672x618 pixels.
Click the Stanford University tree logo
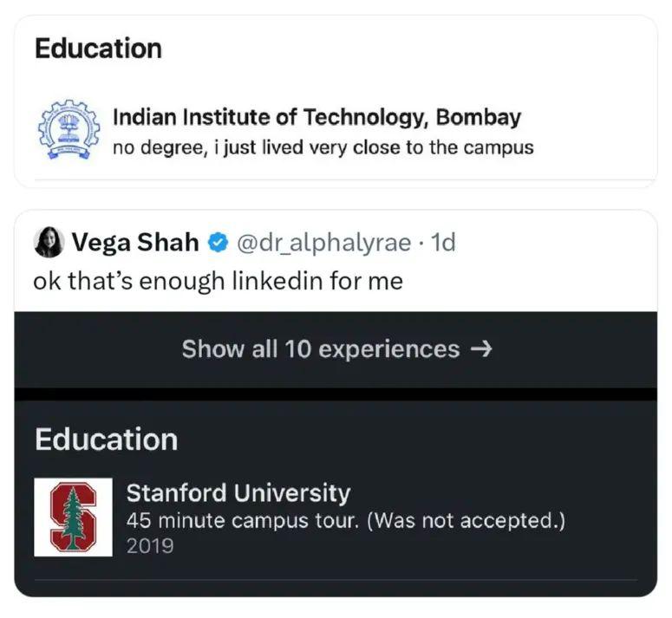pos(73,517)
